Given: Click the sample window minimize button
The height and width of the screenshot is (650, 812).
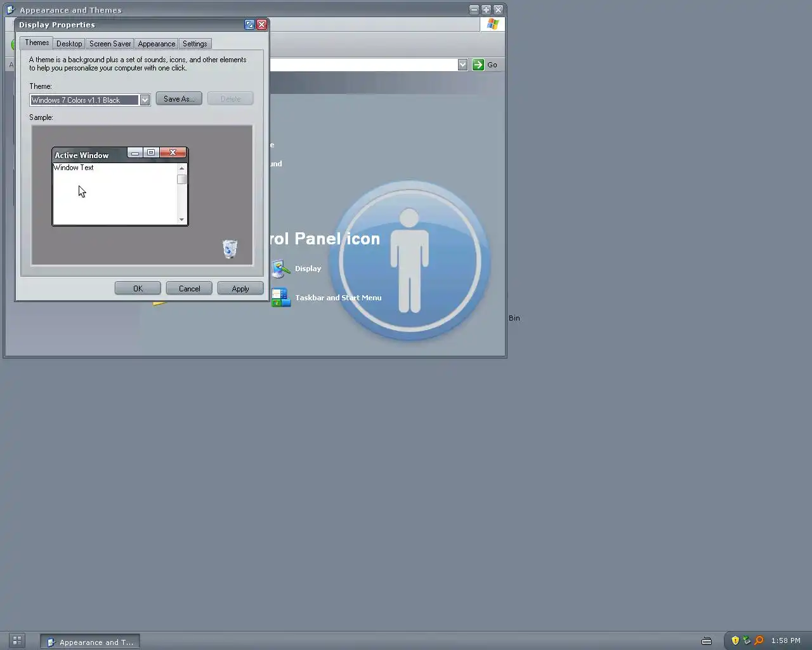Looking at the screenshot, I should (x=135, y=152).
